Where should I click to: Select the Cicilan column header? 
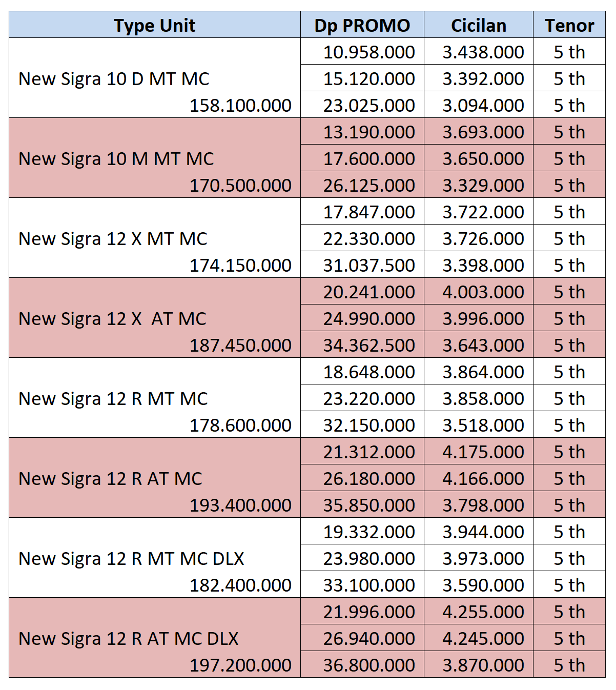tap(479, 25)
